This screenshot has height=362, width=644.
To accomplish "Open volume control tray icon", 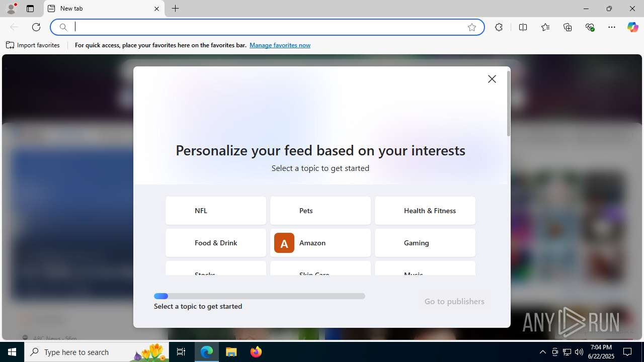I will [579, 352].
